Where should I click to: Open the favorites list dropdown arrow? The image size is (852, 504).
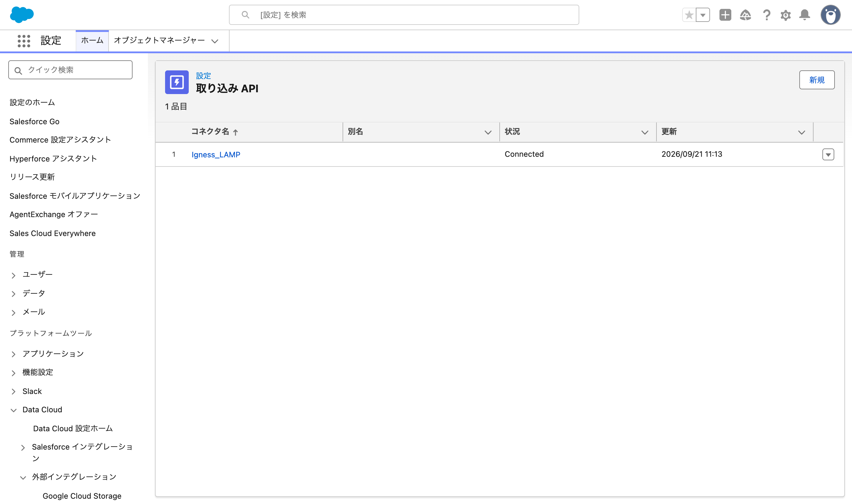point(703,15)
